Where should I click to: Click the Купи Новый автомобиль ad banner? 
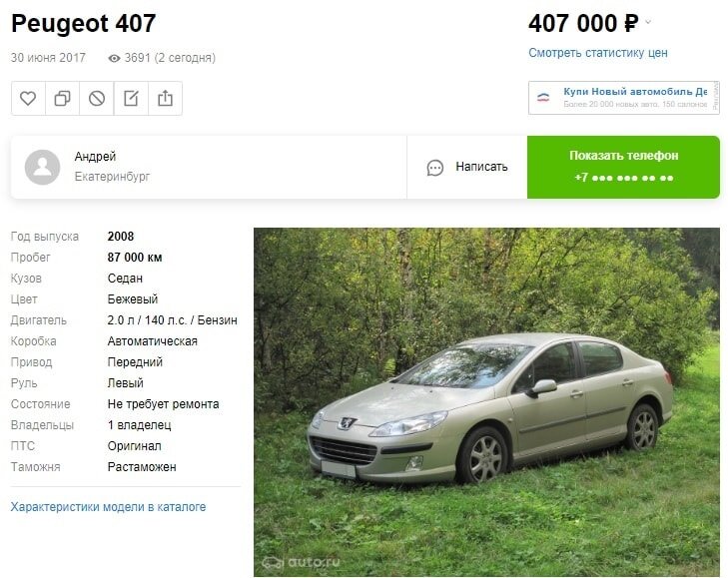click(624, 98)
